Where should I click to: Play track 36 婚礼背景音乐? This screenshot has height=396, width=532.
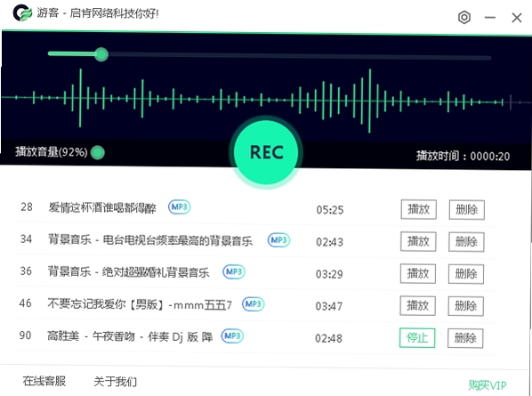coord(417,273)
